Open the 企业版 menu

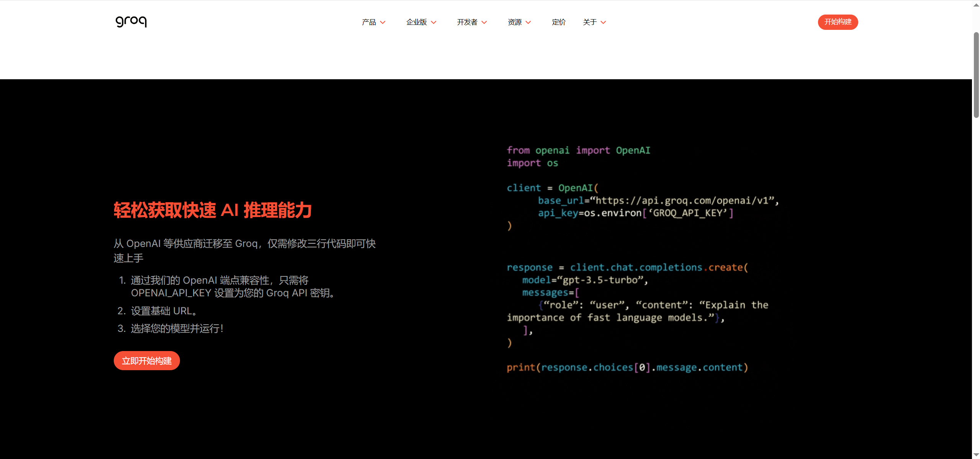coord(416,22)
